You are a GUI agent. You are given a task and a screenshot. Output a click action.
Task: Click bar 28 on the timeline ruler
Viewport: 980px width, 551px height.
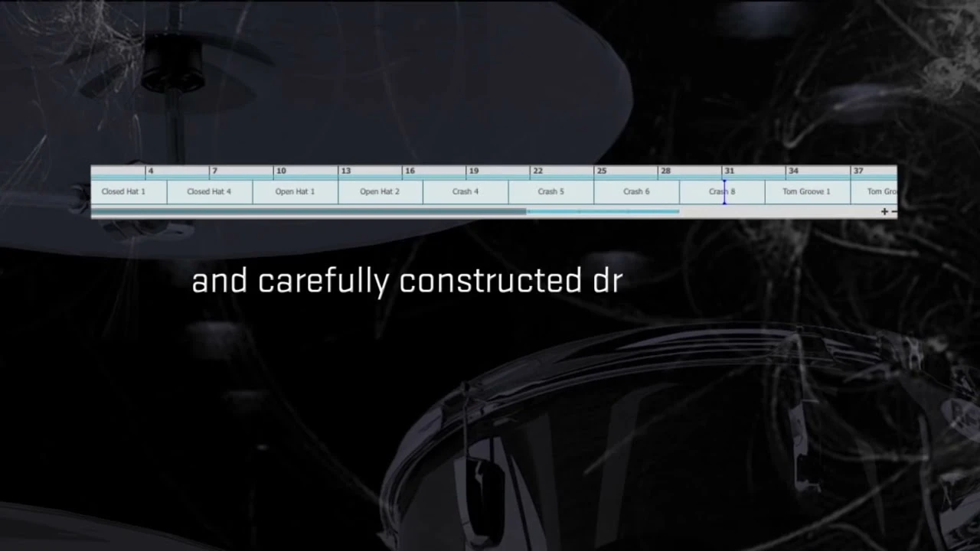point(665,171)
